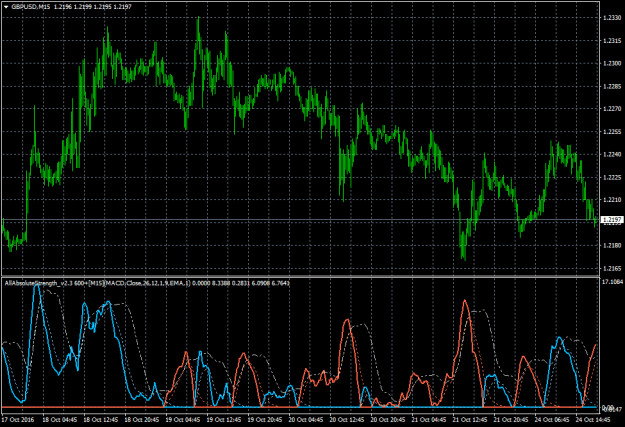Click the 24 Oct 14:45 time label
Viewport: 625px width, 427px height.
[x=594, y=420]
